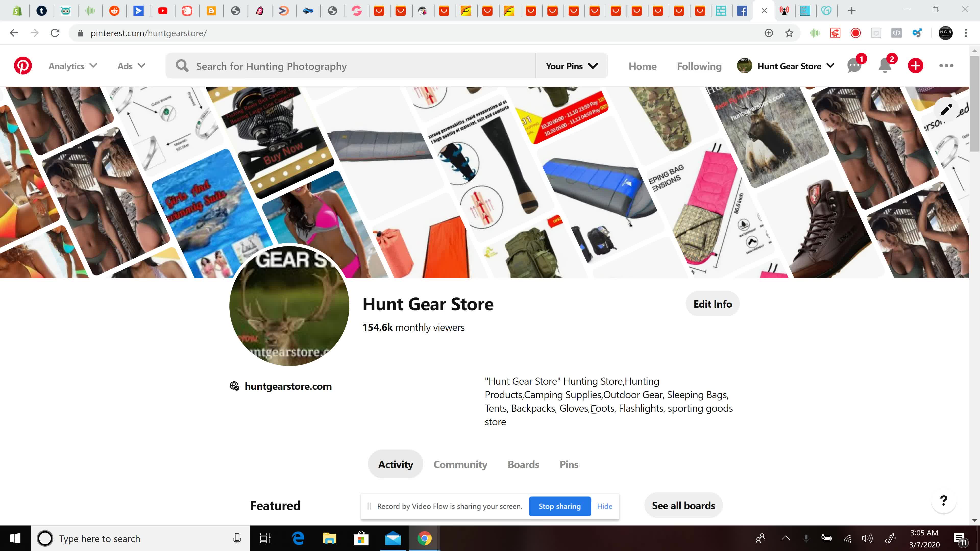980x551 pixels.
Task: Open the notifications bell icon
Action: (885, 66)
